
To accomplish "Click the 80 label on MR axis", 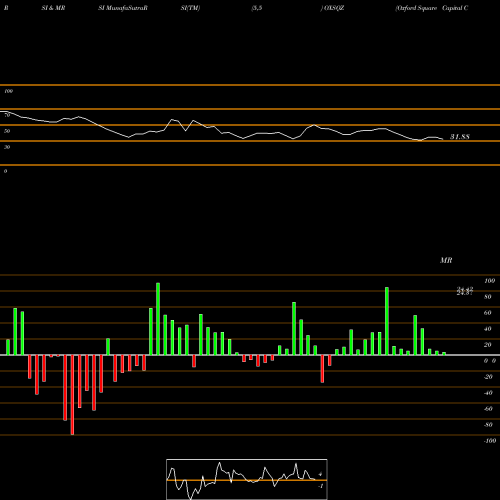I will [488, 297].
